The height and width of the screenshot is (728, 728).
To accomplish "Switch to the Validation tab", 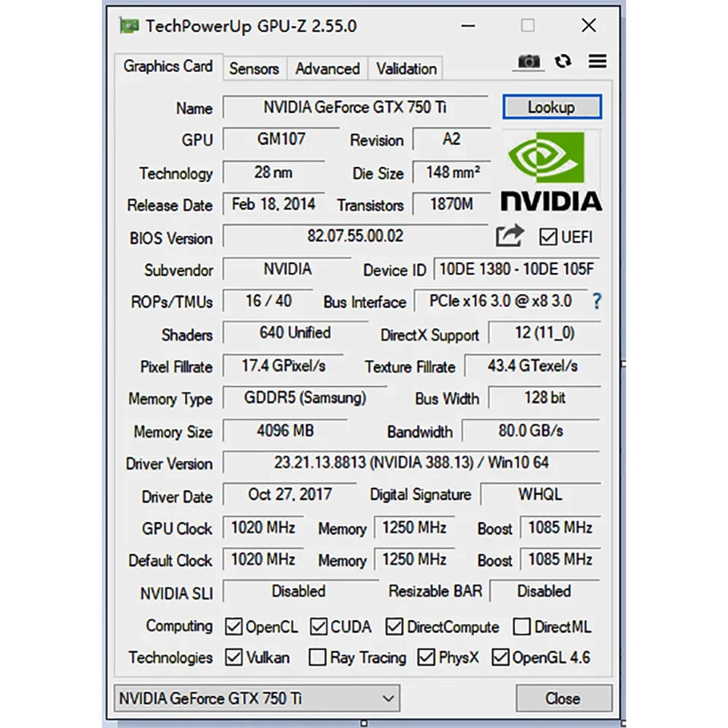I will (406, 68).
